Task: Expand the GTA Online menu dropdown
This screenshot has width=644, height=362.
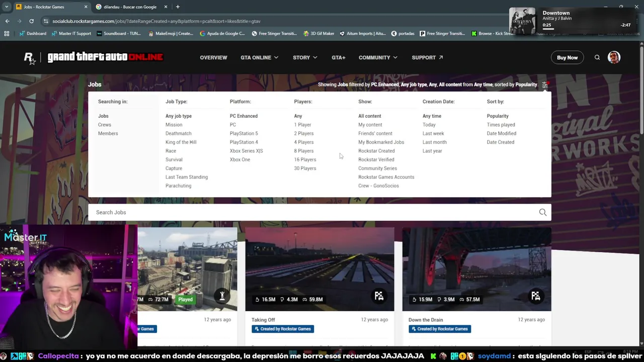Action: pos(259,58)
